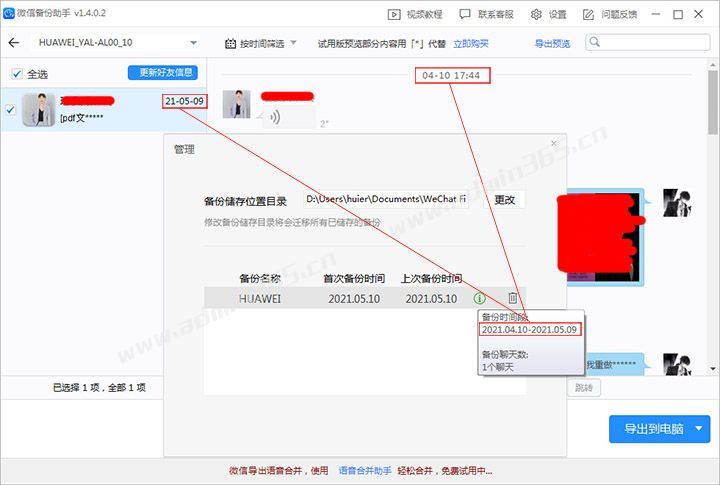This screenshot has width=720, height=485.
Task: Click the 导出预览 export preview link
Action: coord(552,44)
